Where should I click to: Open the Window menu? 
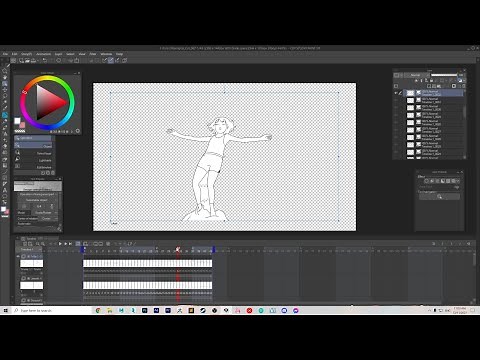(x=106, y=54)
